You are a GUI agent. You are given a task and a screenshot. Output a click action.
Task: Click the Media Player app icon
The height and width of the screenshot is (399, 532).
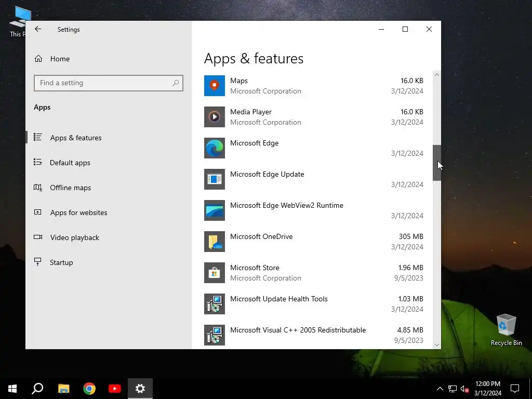pos(215,117)
